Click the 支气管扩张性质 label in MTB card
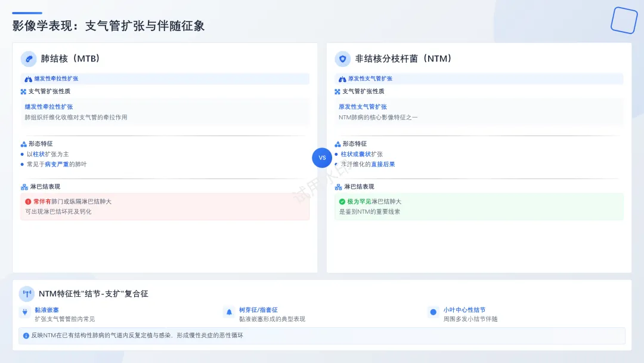644x363 pixels. click(x=49, y=91)
